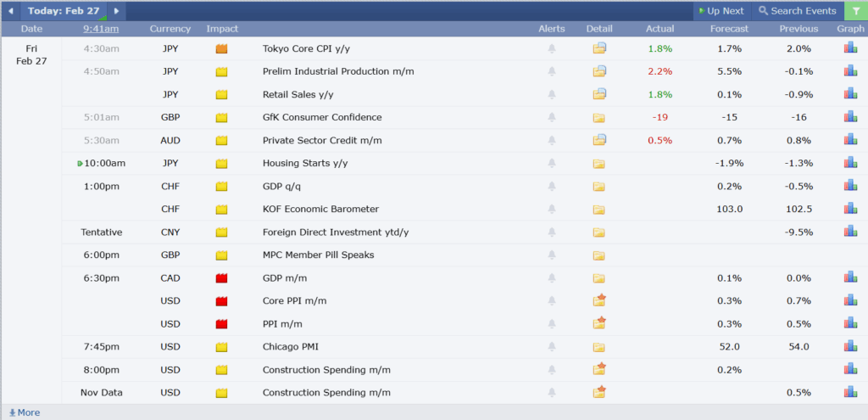The image size is (868, 420).
Task: Click the Up Next button
Action: pyautogui.click(x=720, y=11)
